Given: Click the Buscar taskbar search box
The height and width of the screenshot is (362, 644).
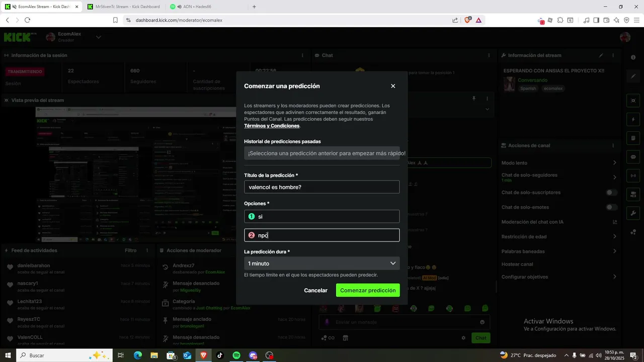Looking at the screenshot, I should click(x=63, y=355).
